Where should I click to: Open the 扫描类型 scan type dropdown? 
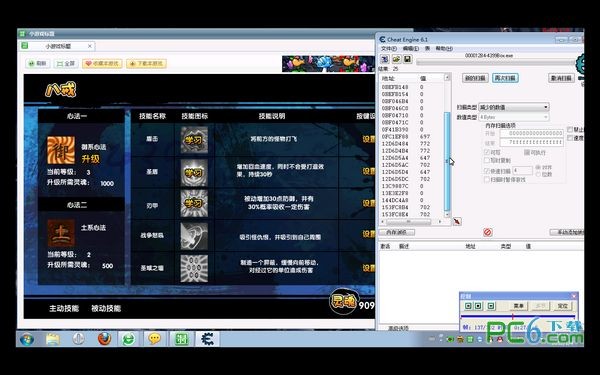tap(514, 107)
